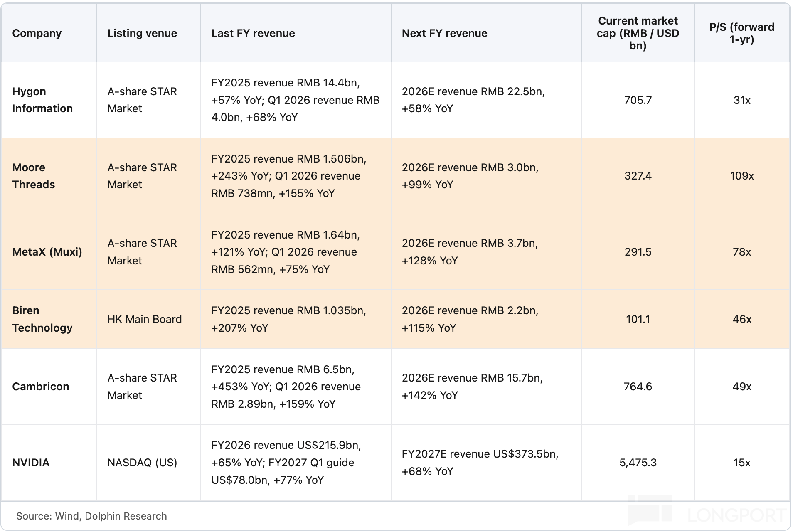The image size is (793, 532).
Task: Select the Cambricon company name
Action: coord(41,387)
